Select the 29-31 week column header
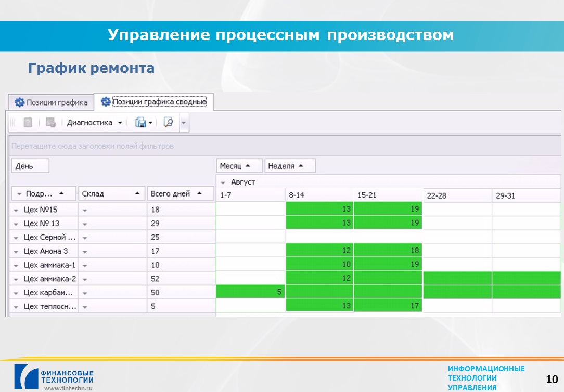564x392 pixels. [x=527, y=195]
